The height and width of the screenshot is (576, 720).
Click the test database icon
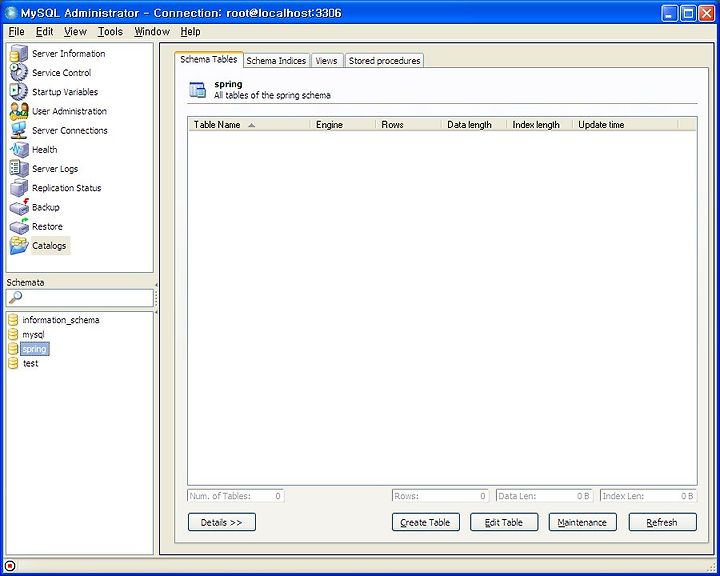tap(13, 363)
